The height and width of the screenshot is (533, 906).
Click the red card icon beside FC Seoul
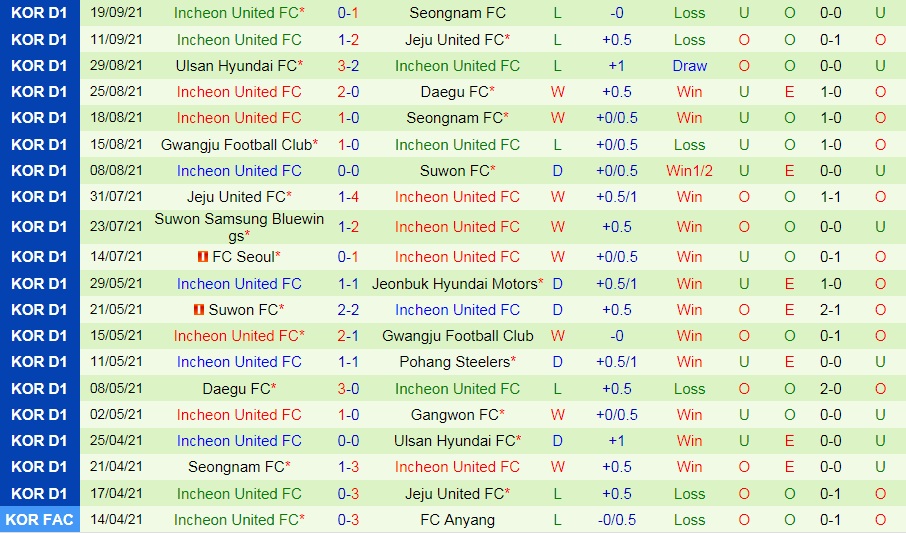point(203,257)
